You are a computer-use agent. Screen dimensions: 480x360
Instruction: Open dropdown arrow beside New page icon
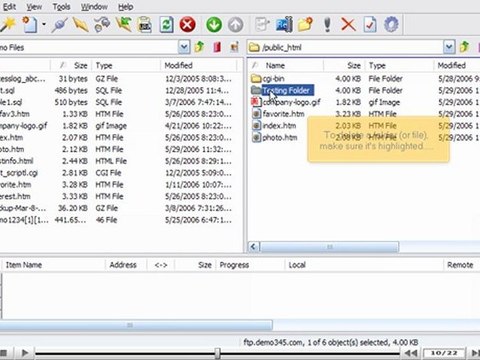(x=44, y=24)
